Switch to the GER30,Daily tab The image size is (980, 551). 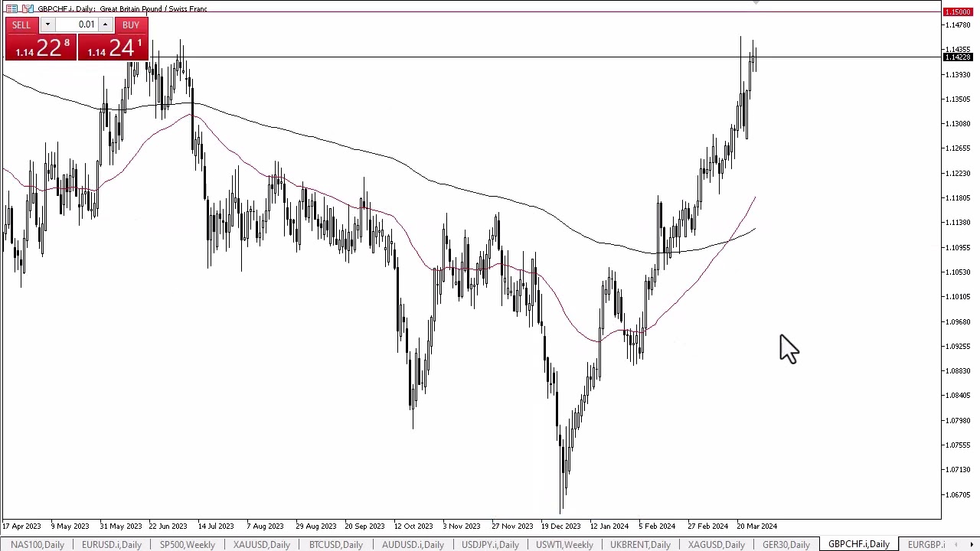pos(786,544)
